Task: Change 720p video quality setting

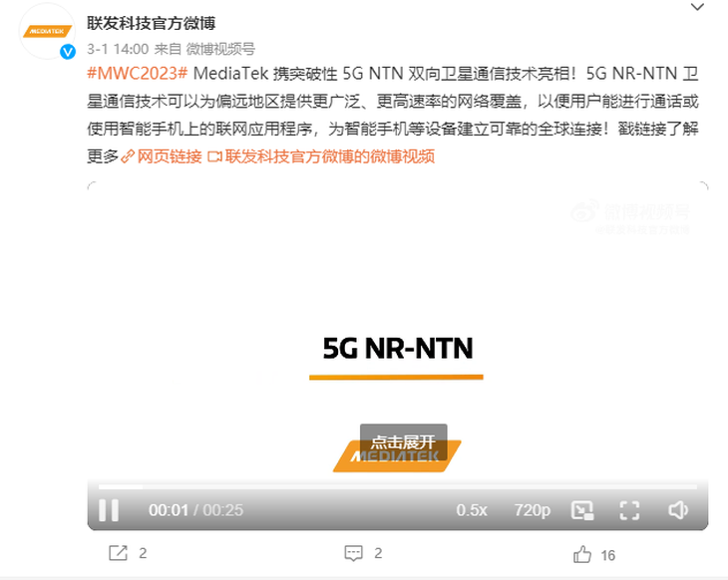Action: tap(533, 510)
